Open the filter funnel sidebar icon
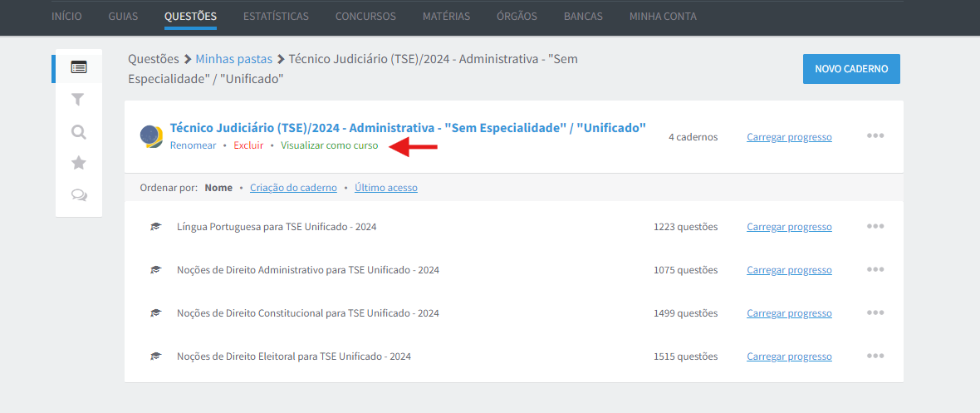Screen dimensions: 980x413 tap(78, 100)
